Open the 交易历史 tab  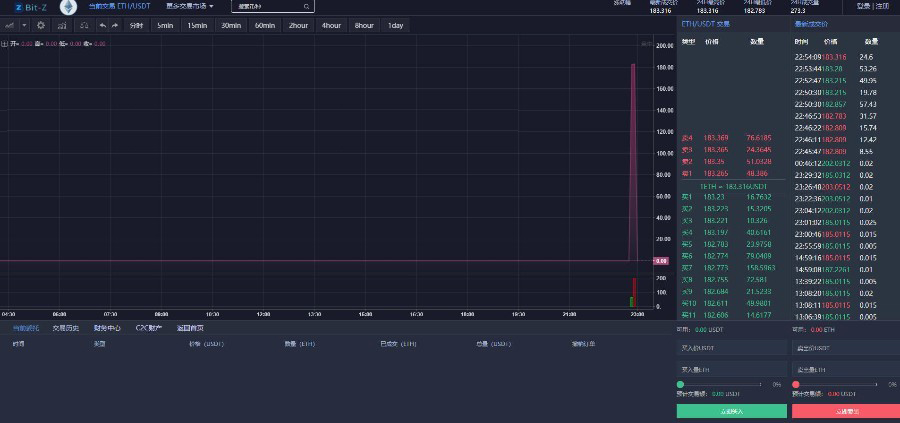(x=66, y=327)
